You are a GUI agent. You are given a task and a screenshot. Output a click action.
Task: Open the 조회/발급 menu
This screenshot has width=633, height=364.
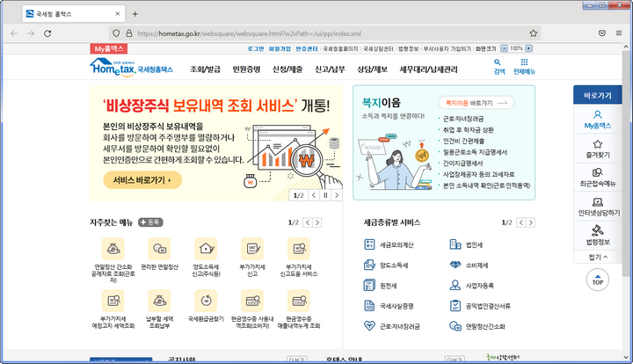pyautogui.click(x=206, y=69)
